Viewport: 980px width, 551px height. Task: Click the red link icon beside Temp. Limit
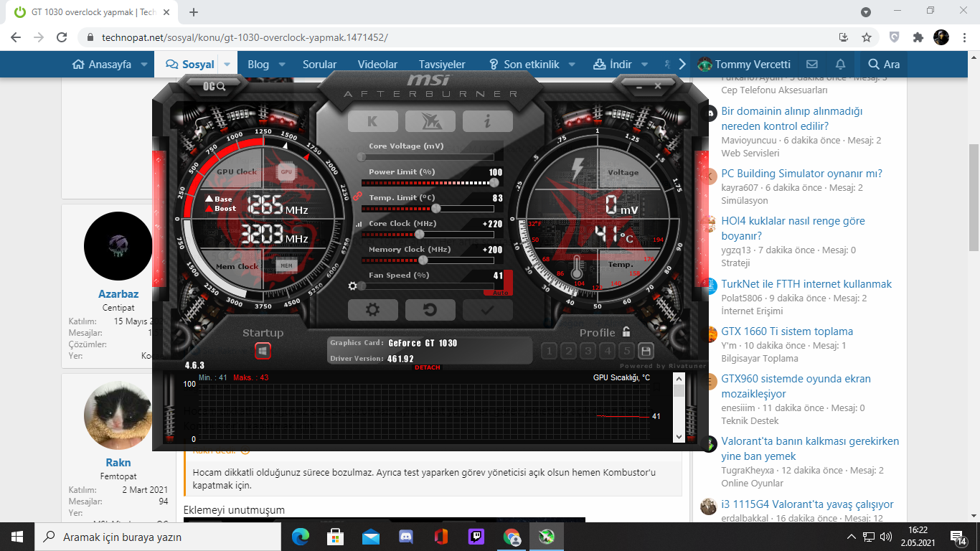point(357,196)
